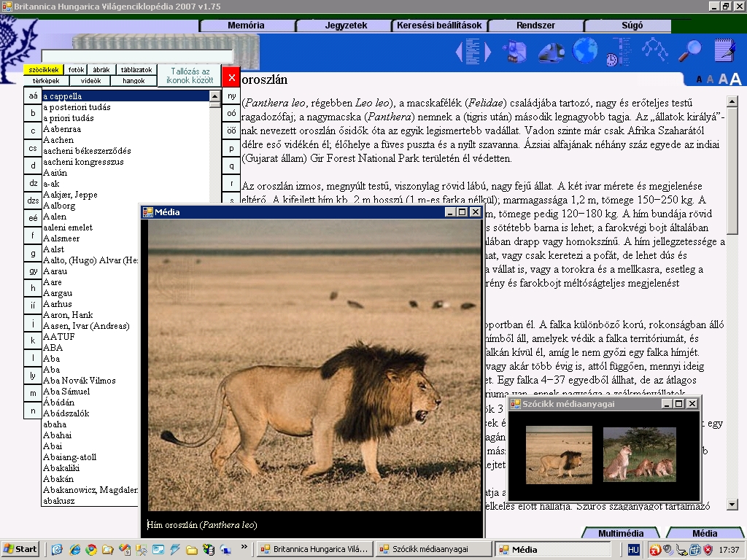The image size is (747, 560).
Task: Set smallest article font size A
Action: (699, 80)
